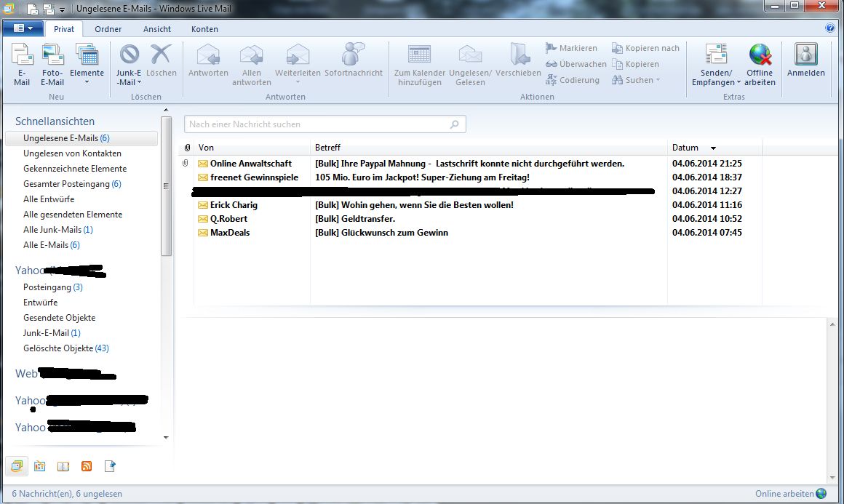Click the E-Mail new message icon

pos(22,55)
